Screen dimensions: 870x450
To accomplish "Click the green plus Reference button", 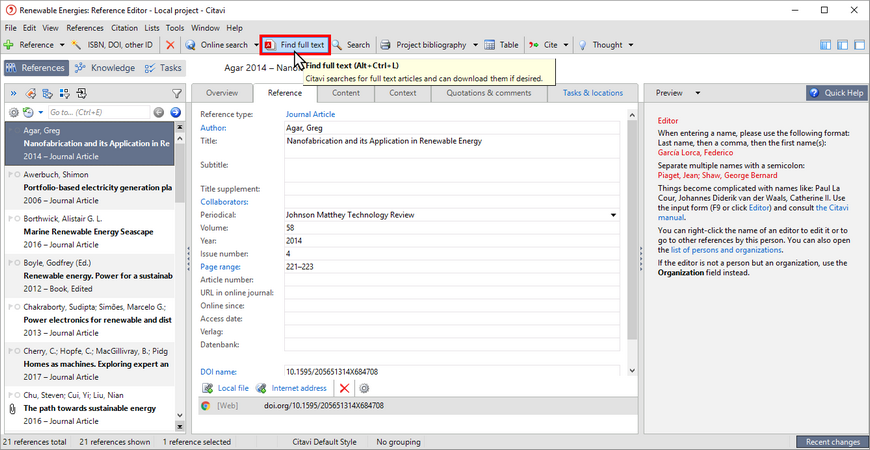I will click(x=28, y=45).
